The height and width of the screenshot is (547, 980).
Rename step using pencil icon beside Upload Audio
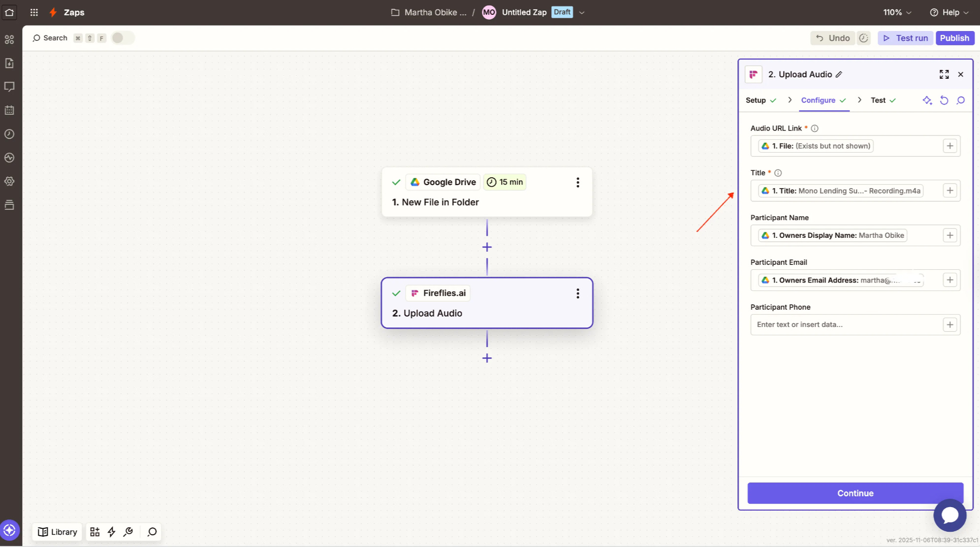839,74
